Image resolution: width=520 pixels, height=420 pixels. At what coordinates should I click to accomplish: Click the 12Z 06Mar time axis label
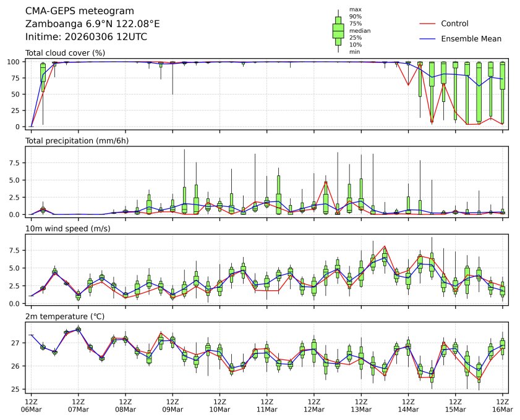pos(32,405)
